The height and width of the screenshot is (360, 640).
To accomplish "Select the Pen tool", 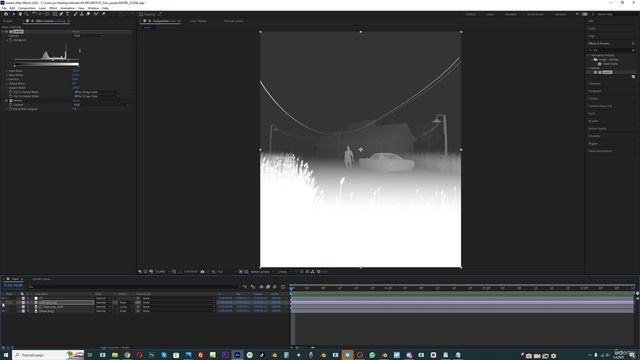I will (x=61, y=14).
